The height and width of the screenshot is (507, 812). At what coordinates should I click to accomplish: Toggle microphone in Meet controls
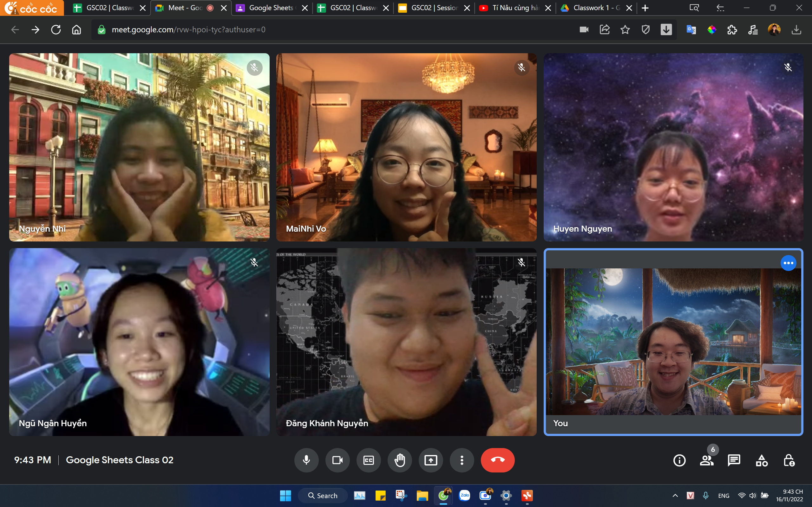(306, 460)
